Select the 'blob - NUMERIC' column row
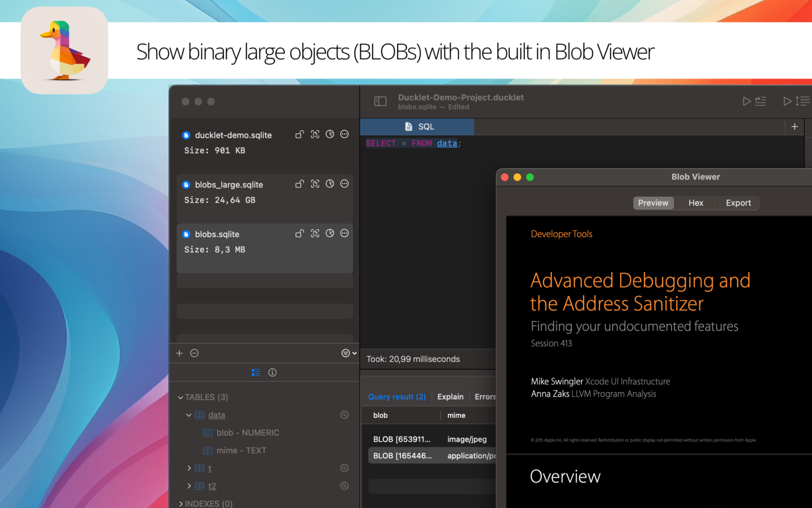This screenshot has width=812, height=508. (x=248, y=433)
